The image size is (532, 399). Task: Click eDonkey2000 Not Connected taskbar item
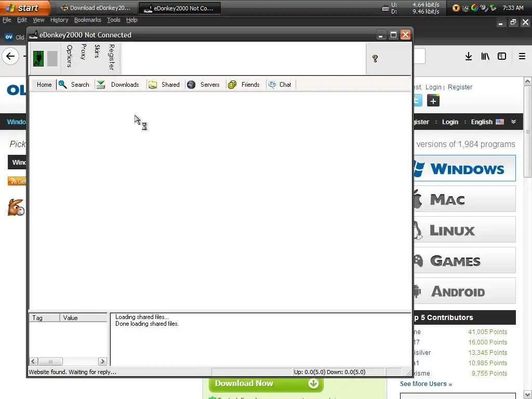[179, 8]
